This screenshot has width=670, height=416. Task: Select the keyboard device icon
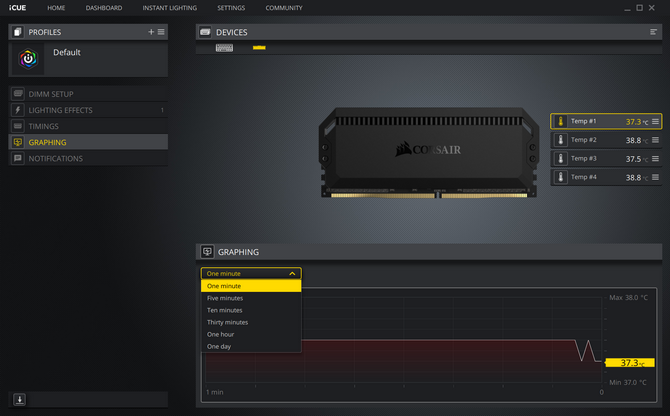coord(224,48)
